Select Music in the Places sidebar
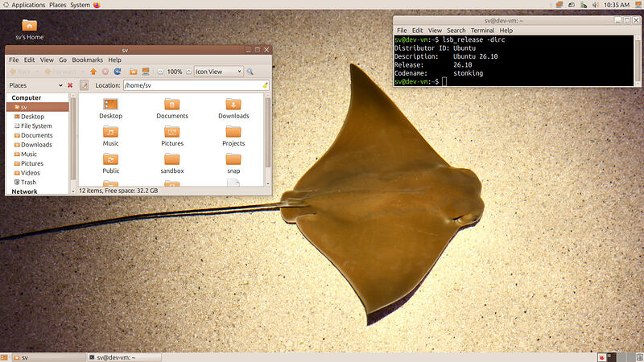The width and height of the screenshot is (644, 362). [37, 154]
